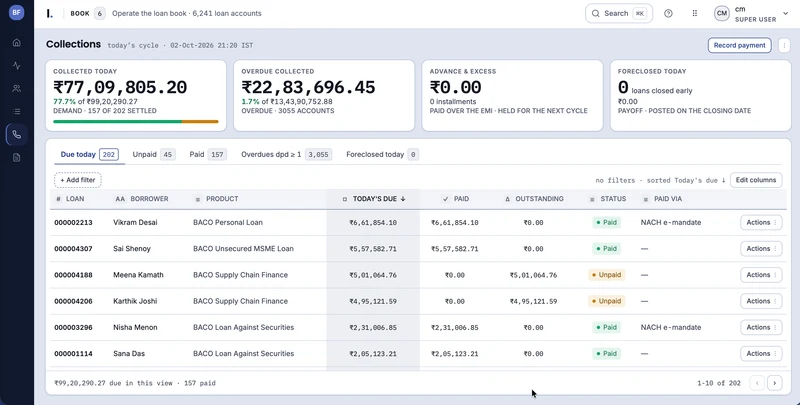
Task: Expand the user account chevron
Action: pos(785,14)
